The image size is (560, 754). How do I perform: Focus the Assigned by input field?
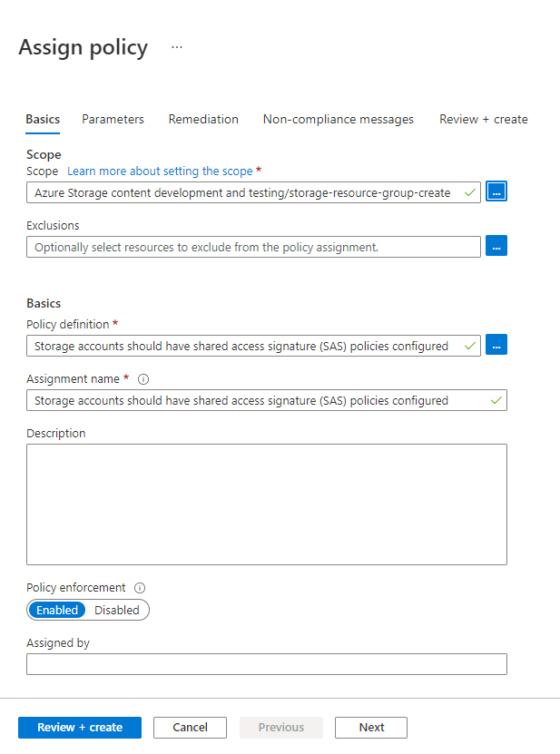pos(266,665)
